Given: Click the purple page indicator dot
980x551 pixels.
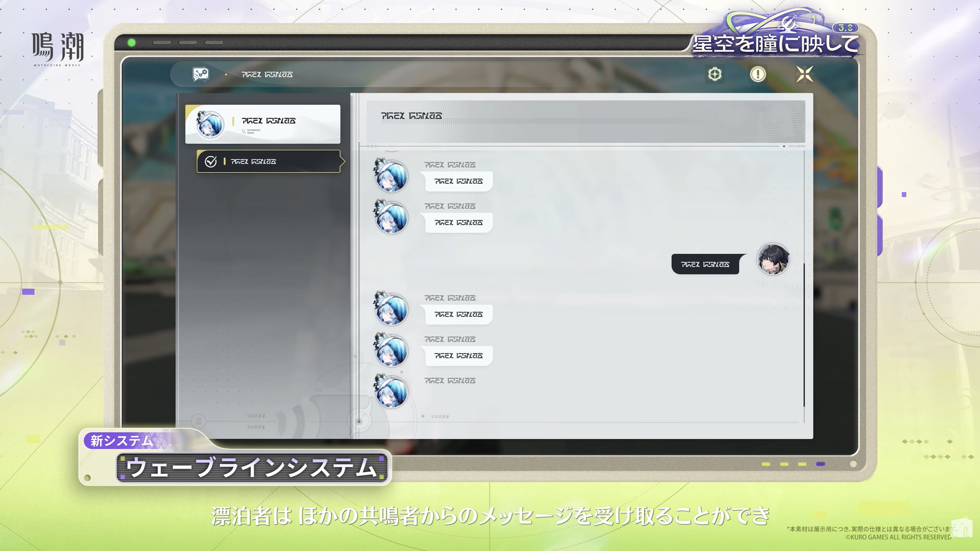Looking at the screenshot, I should tap(820, 464).
